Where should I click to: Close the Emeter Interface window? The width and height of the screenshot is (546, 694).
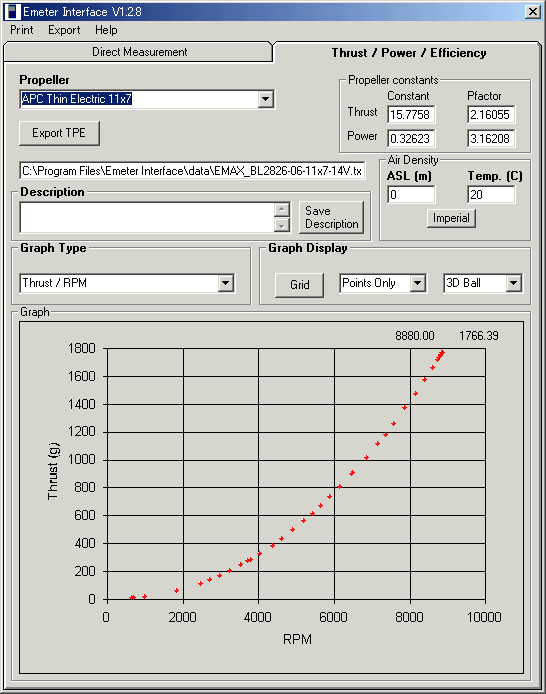click(x=533, y=12)
